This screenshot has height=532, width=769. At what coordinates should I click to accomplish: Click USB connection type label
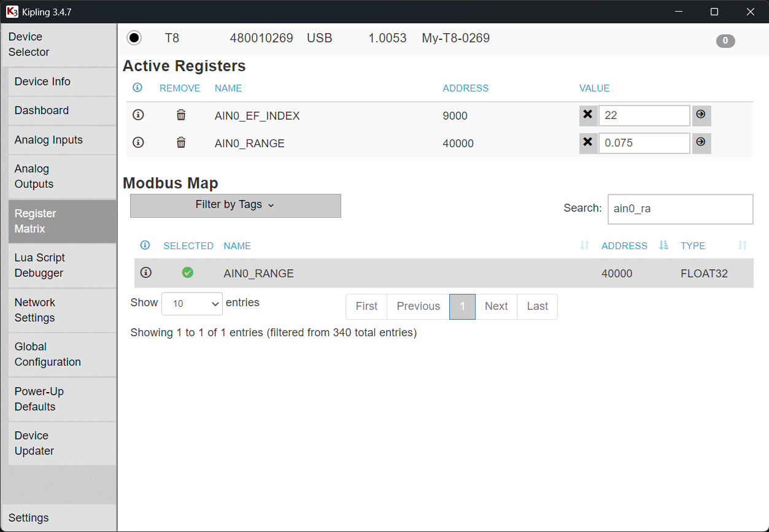pos(320,38)
